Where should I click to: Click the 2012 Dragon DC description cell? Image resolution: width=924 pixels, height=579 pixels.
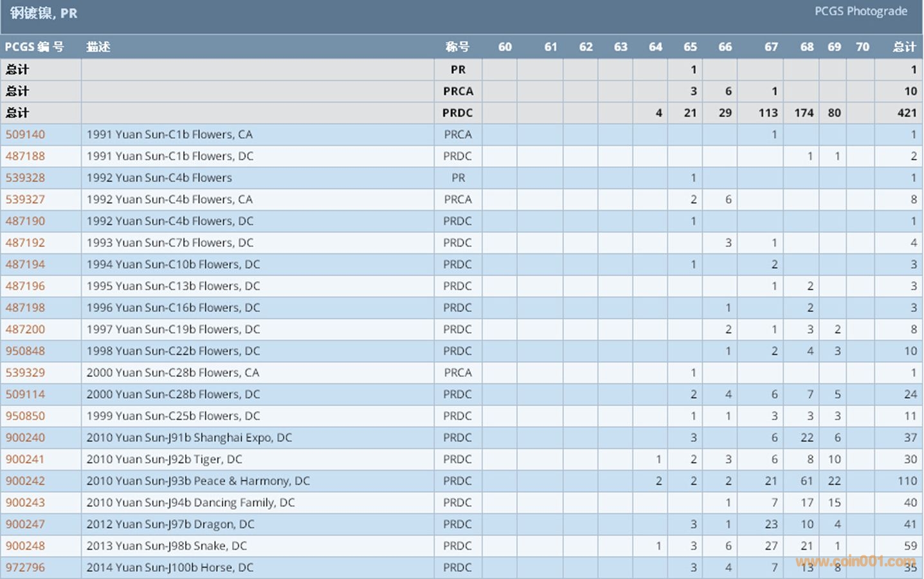[x=170, y=524]
